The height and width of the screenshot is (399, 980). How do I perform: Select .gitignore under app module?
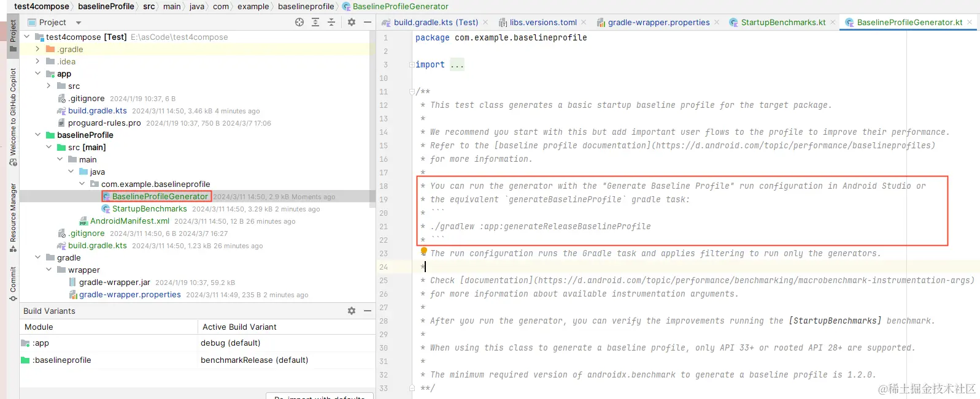pos(87,98)
